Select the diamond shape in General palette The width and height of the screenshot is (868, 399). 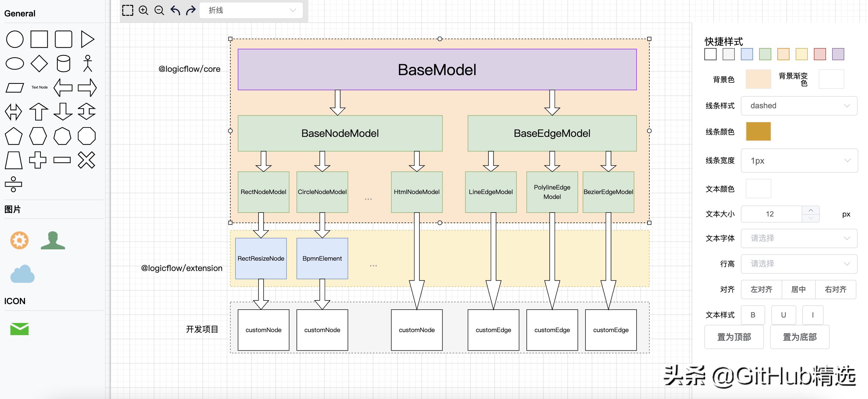pos(39,63)
